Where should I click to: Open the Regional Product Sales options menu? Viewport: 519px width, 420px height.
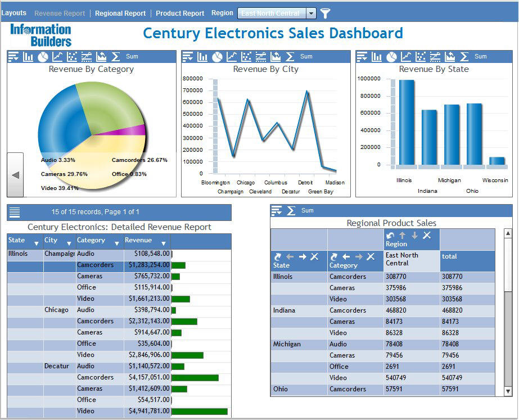click(x=277, y=210)
